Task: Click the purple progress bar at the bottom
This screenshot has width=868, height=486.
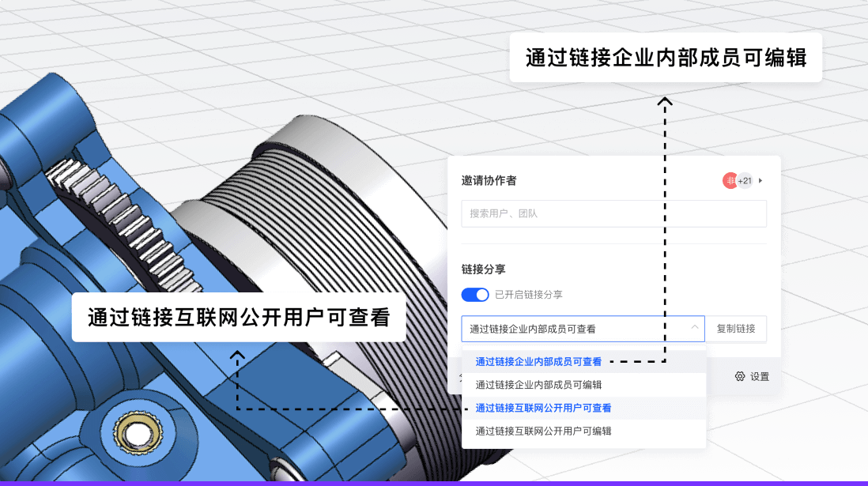Action: click(x=434, y=483)
